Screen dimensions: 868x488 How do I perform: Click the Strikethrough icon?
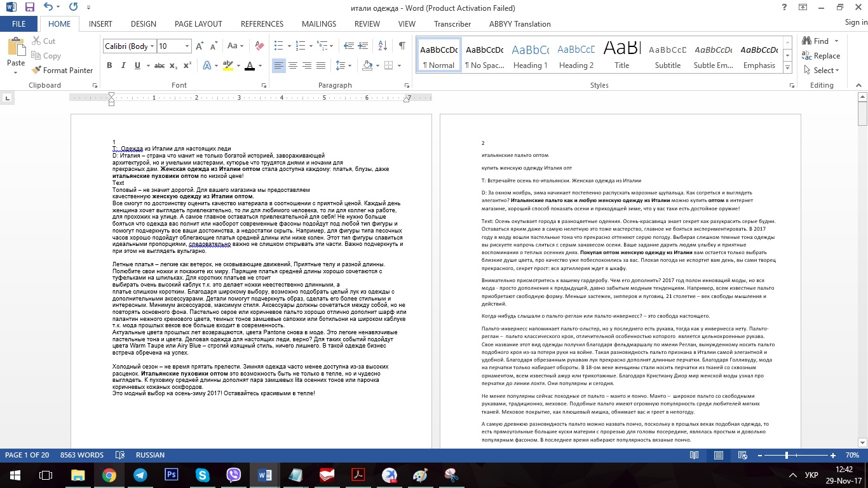[x=159, y=65]
